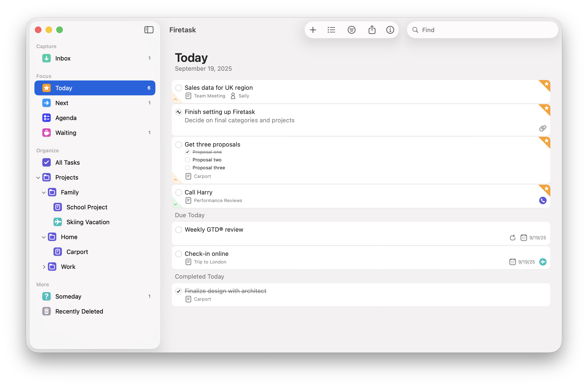This screenshot has height=387, width=588.
Task: Click the filter circle icon in toolbar
Action: coord(351,30)
